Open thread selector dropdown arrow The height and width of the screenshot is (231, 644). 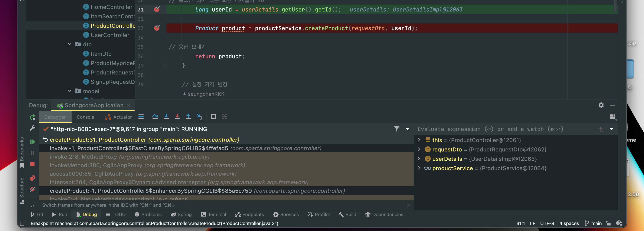coord(408,129)
